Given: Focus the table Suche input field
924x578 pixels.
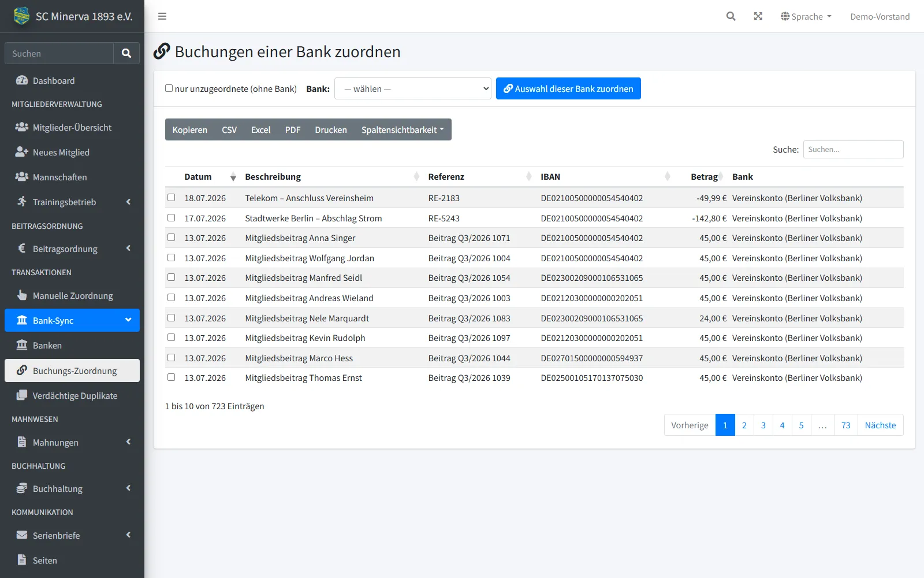Looking at the screenshot, I should pos(853,149).
